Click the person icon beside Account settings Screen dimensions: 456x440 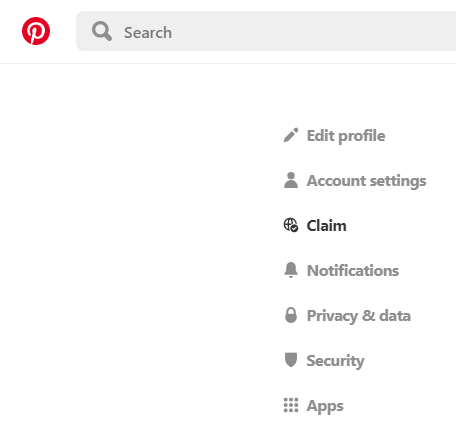[291, 180]
